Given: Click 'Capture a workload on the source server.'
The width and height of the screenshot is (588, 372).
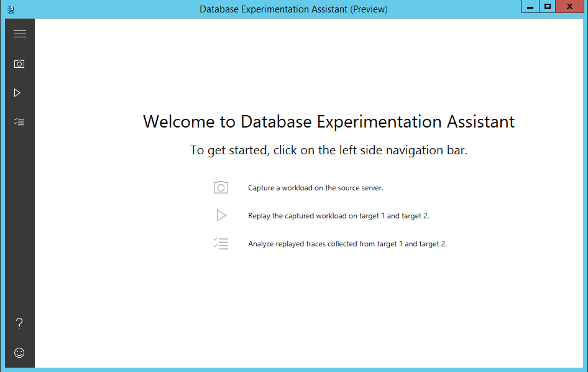Looking at the screenshot, I should 315,188.
